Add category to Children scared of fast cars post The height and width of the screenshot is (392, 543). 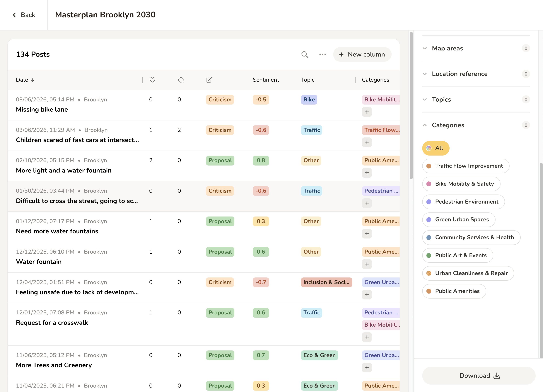point(367,142)
